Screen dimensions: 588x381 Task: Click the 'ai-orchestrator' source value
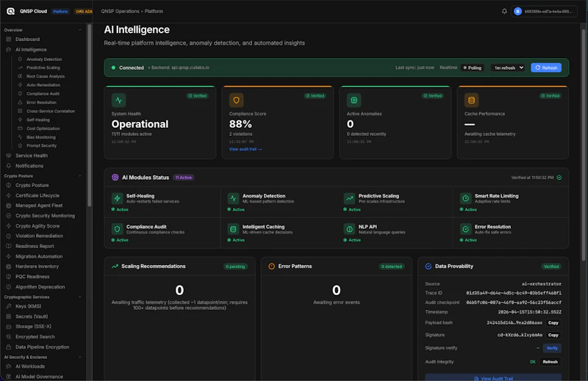pyautogui.click(x=542, y=284)
